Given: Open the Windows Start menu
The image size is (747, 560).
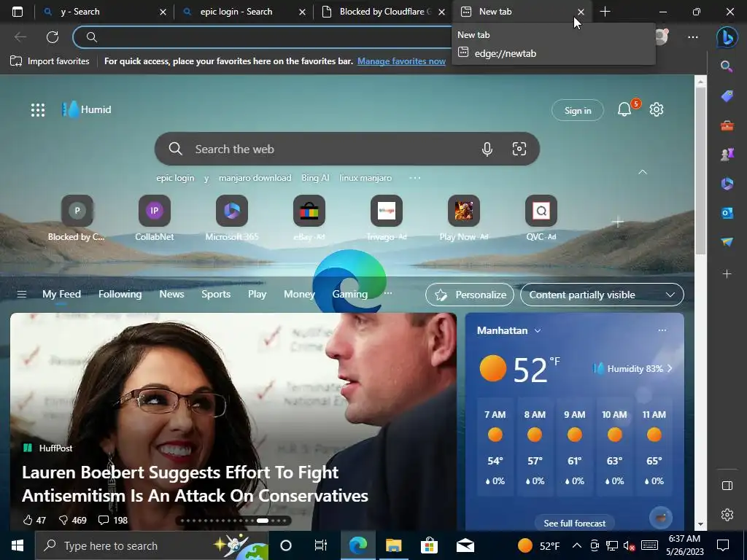Looking at the screenshot, I should tap(18, 545).
